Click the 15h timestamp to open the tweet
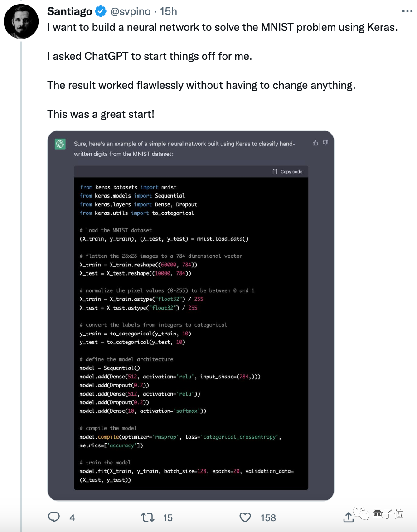Viewport: 417px width, 532px height. pyautogui.click(x=168, y=11)
